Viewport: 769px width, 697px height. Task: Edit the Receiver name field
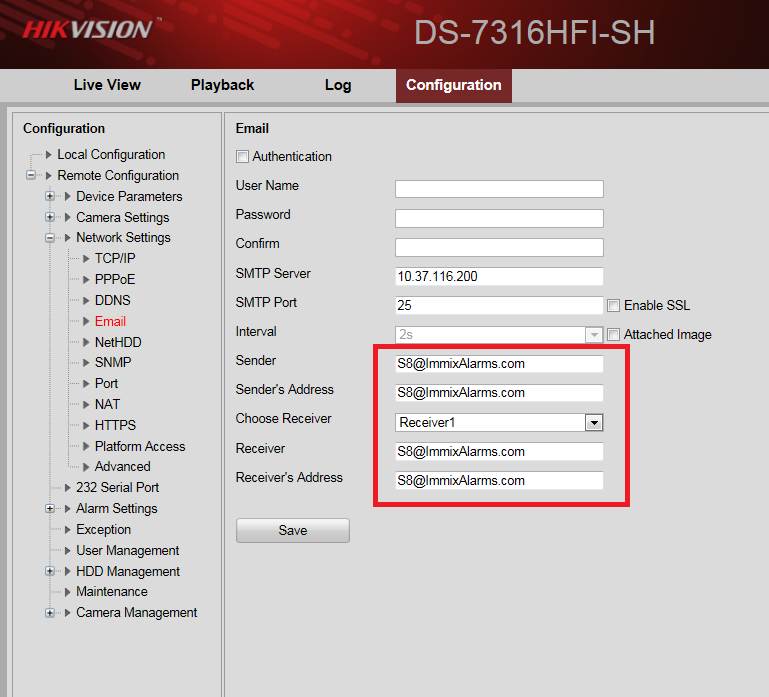pos(499,451)
